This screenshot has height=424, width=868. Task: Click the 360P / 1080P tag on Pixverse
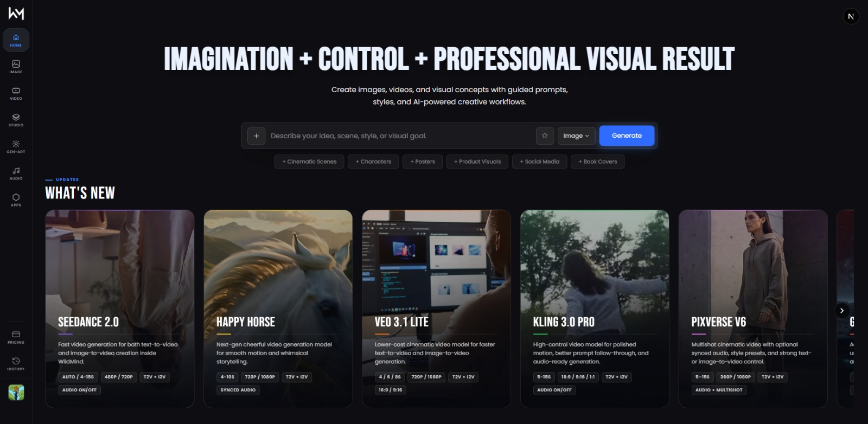[736, 377]
